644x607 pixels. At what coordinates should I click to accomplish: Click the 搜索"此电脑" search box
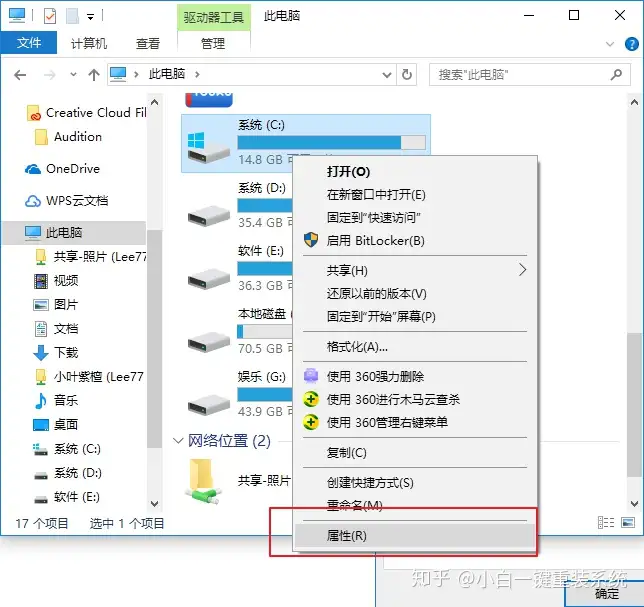(x=529, y=75)
